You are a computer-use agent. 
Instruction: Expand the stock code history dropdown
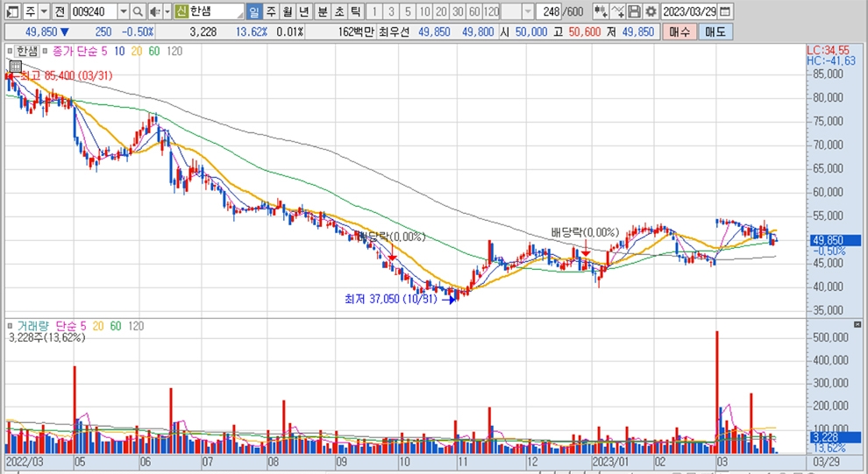pyautogui.click(x=122, y=11)
